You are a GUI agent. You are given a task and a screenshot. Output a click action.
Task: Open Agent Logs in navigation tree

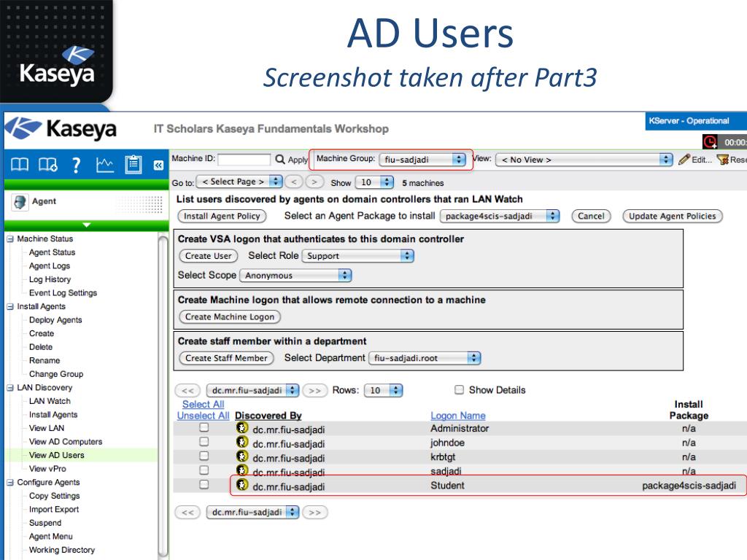pos(49,265)
